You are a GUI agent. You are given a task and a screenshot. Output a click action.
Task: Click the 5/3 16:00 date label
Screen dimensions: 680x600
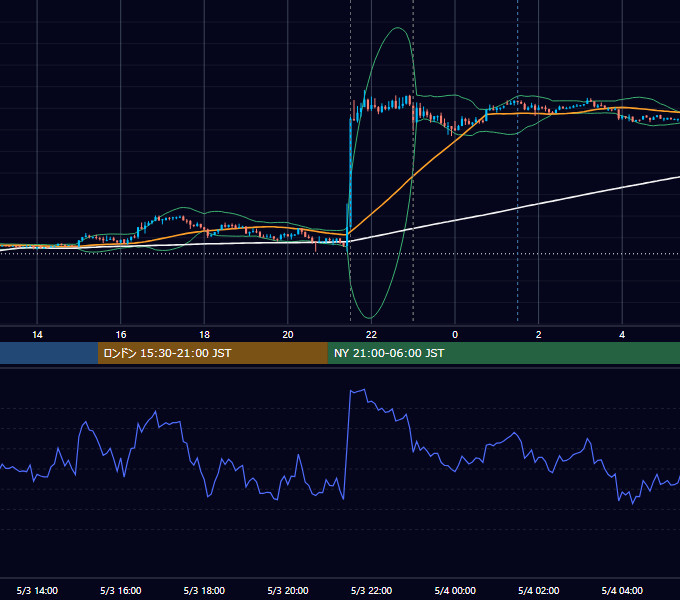click(121, 590)
